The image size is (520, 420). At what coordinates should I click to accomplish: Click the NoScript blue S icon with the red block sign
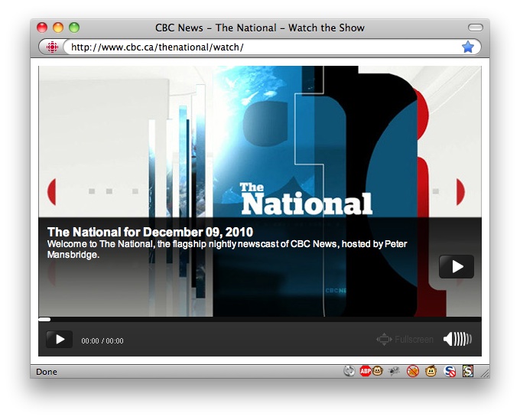pos(450,371)
